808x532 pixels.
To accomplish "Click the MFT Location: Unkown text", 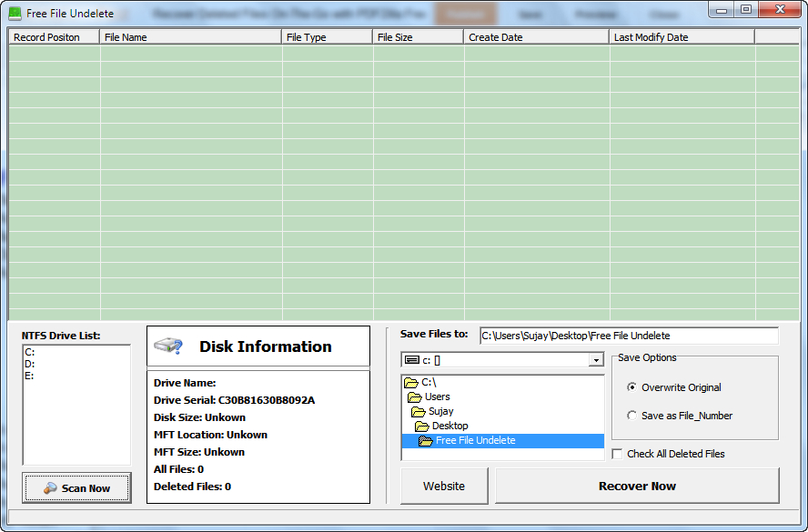I will 210,435.
